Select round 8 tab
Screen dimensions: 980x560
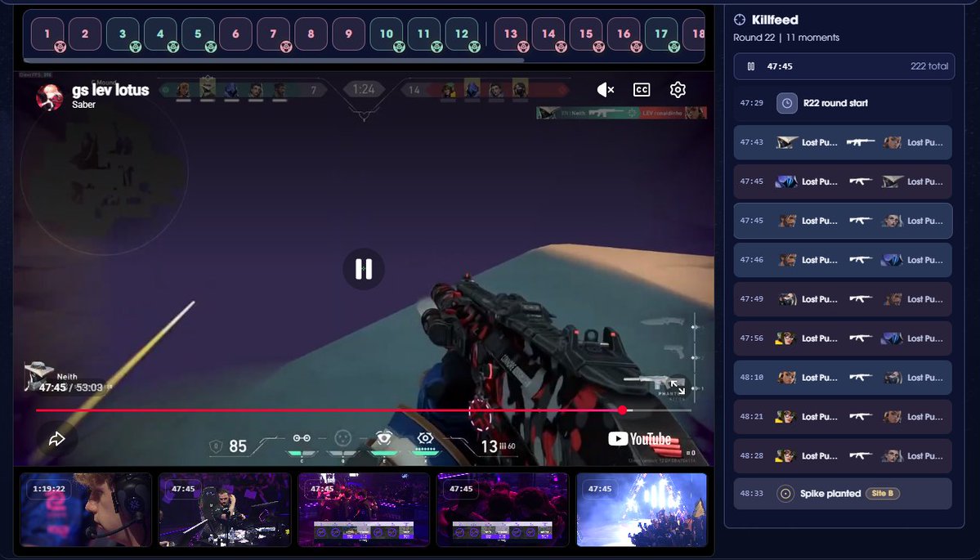[x=311, y=34]
